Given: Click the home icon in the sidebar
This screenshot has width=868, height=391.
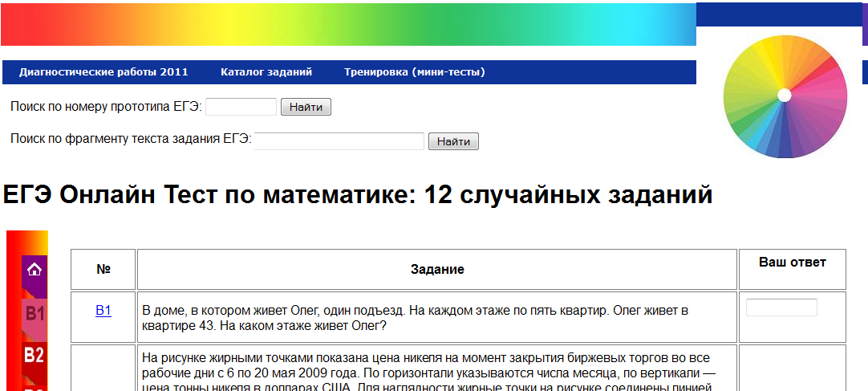Looking at the screenshot, I should [34, 270].
